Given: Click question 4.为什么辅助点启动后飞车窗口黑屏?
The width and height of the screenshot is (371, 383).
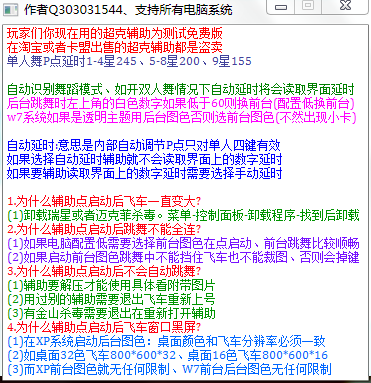Looking at the screenshot, I should [x=104, y=328].
